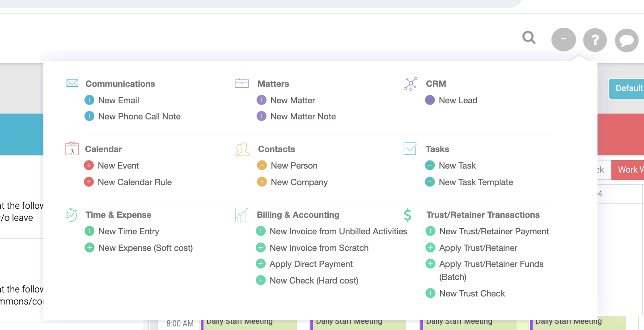Click the Communications envelope icon
644x330 pixels.
point(72,83)
